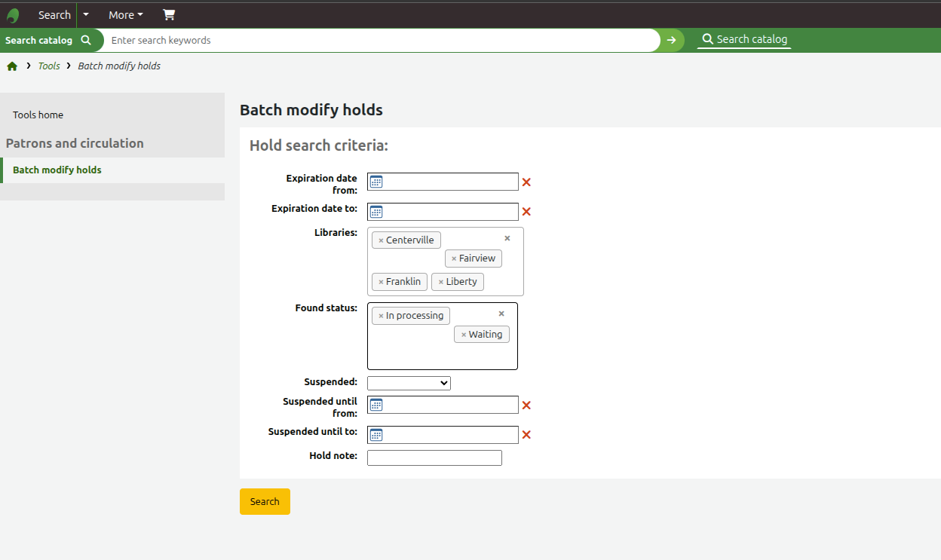Click the Tools breadcrumb link
This screenshot has width=941, height=560.
(x=49, y=66)
